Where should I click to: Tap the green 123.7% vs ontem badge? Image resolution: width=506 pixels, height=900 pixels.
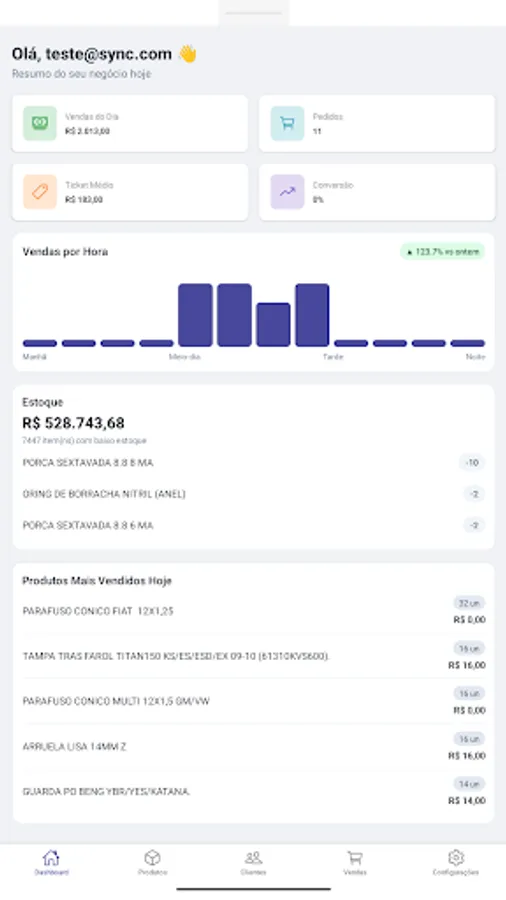coord(442,251)
